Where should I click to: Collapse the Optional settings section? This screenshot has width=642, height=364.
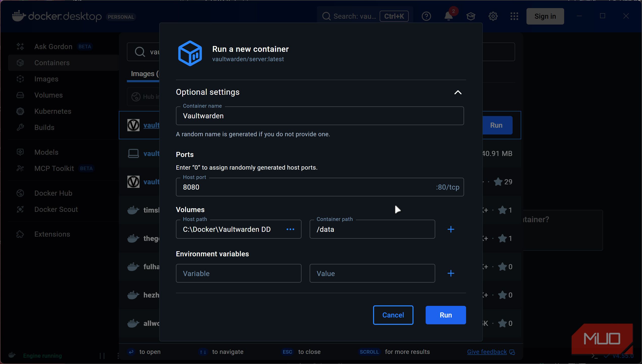458,92
